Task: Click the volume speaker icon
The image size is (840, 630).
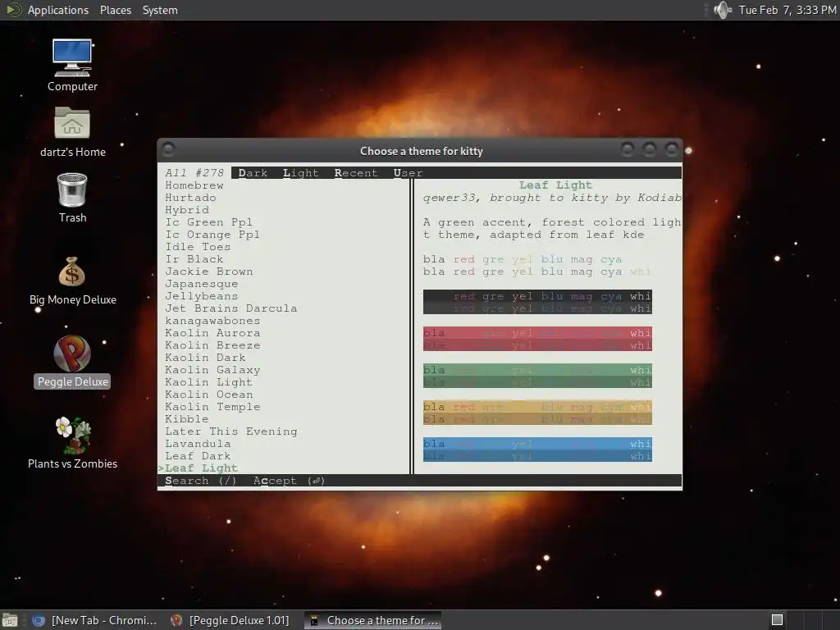Action: [x=722, y=10]
